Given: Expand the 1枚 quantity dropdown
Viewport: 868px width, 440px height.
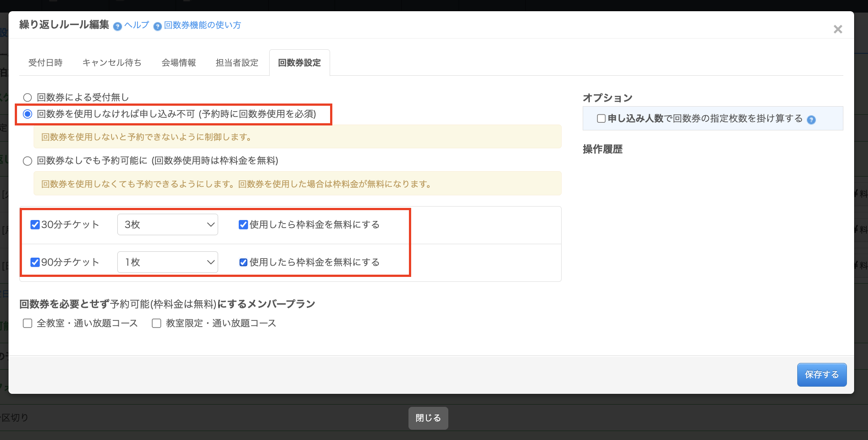Looking at the screenshot, I should pyautogui.click(x=168, y=262).
